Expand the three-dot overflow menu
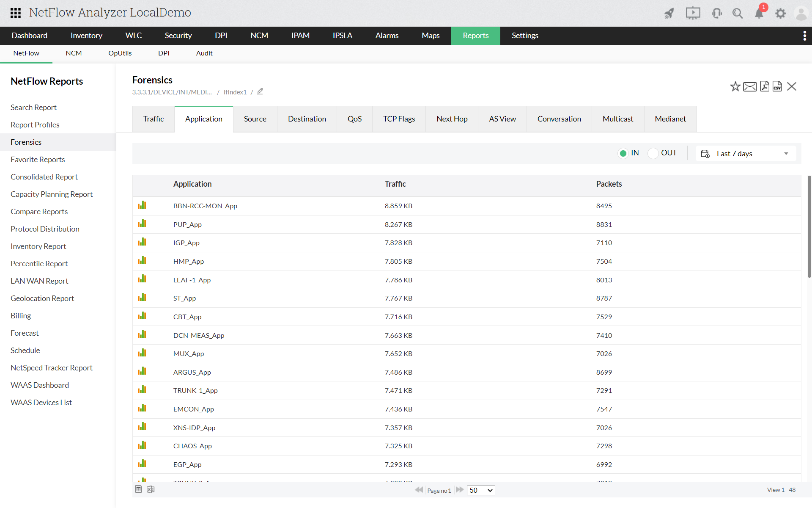812x508 pixels. (804, 36)
